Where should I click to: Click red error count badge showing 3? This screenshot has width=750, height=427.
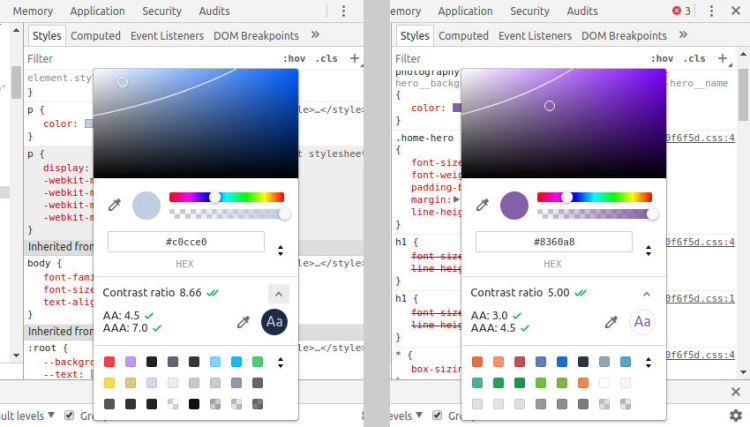[682, 11]
